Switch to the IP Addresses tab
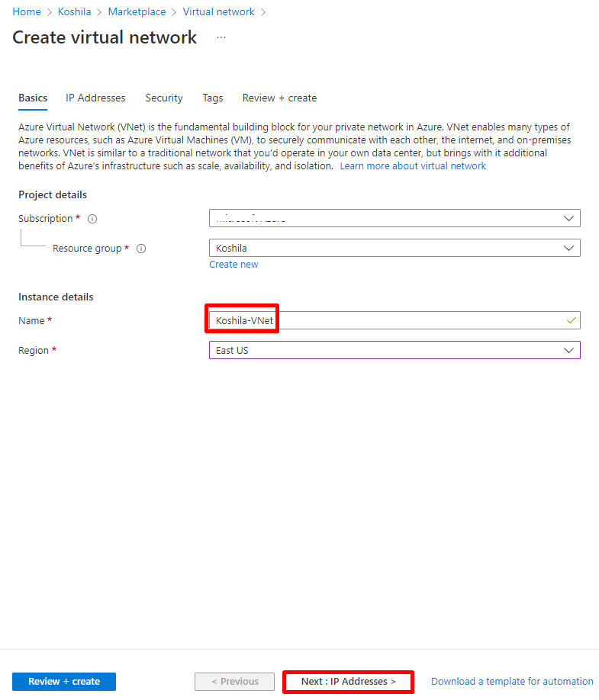This screenshot has height=700, width=599. pyautogui.click(x=95, y=98)
